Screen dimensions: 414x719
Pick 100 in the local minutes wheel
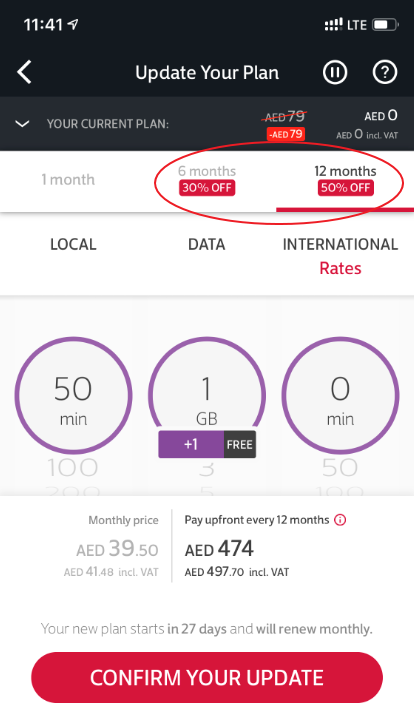pyautogui.click(x=73, y=468)
